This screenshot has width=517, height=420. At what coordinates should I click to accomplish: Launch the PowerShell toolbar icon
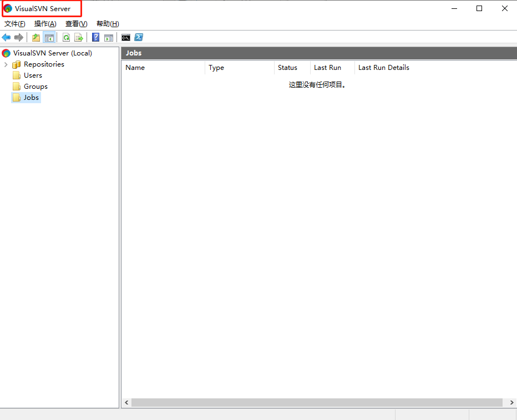pyautogui.click(x=139, y=37)
